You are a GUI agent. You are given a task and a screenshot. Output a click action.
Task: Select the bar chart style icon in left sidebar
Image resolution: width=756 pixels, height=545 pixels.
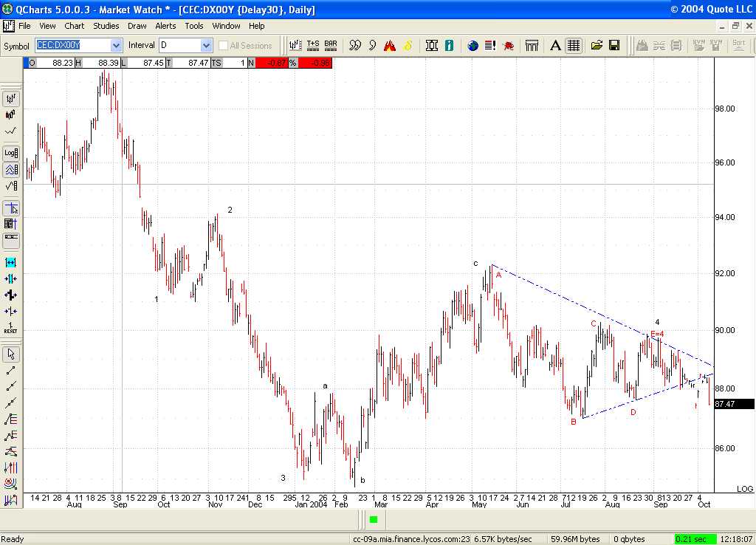coord(10,99)
